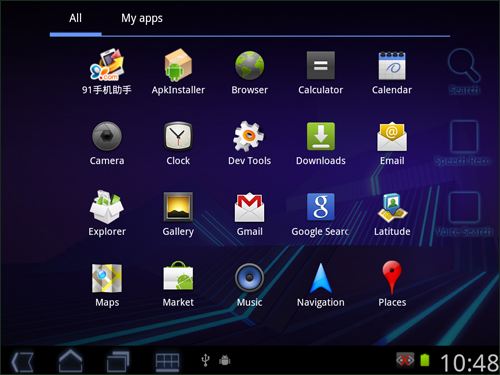Tap the Android debugging notification icon
This screenshot has width=500, height=375.
click(225, 360)
